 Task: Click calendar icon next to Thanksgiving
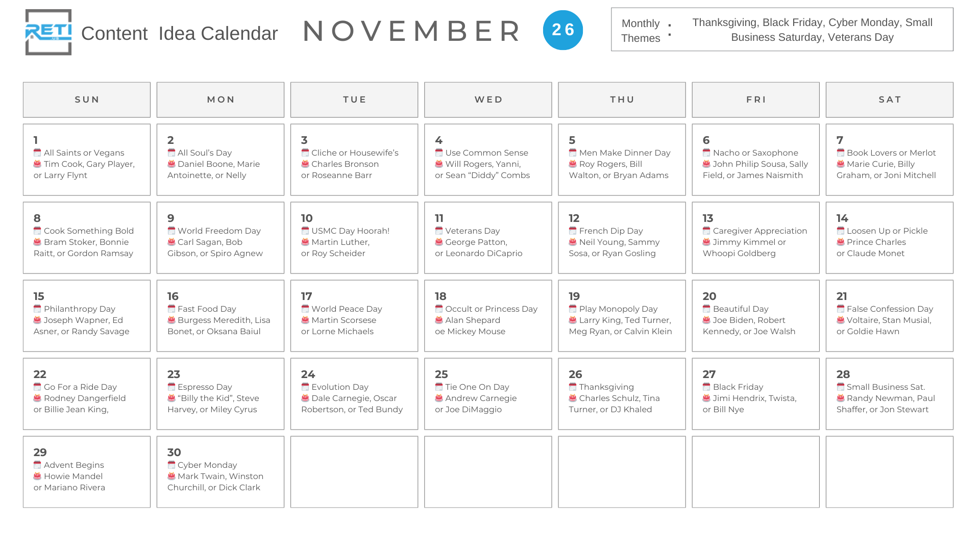(x=573, y=387)
